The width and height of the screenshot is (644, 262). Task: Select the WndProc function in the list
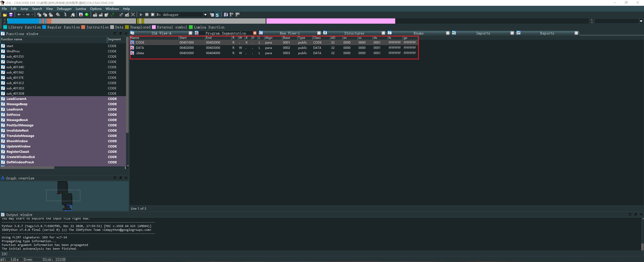click(13, 51)
